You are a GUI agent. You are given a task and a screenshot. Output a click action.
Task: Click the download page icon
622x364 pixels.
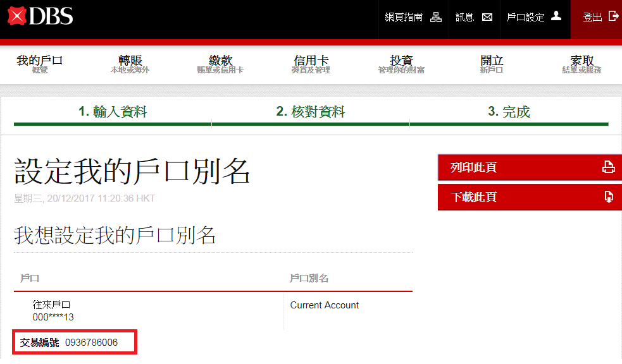(608, 197)
